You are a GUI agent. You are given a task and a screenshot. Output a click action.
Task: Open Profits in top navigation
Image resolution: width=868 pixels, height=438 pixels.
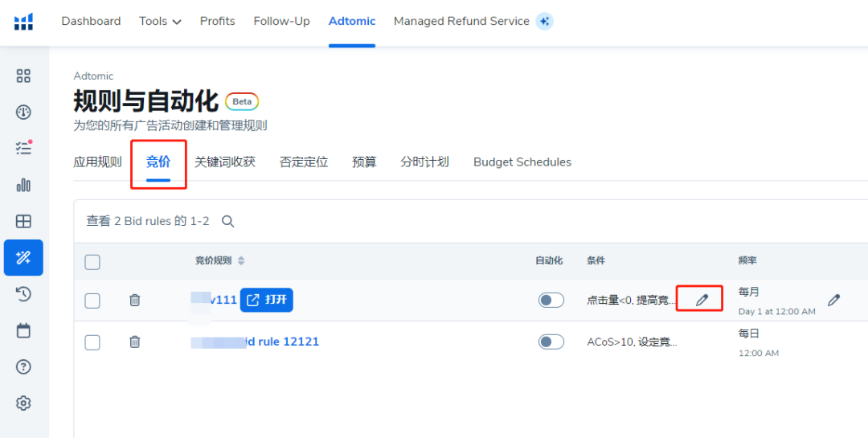[218, 21]
